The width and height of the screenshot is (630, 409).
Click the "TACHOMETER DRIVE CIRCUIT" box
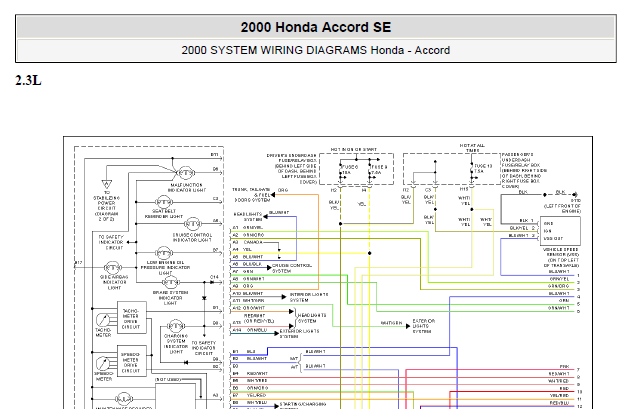[x=131, y=318]
